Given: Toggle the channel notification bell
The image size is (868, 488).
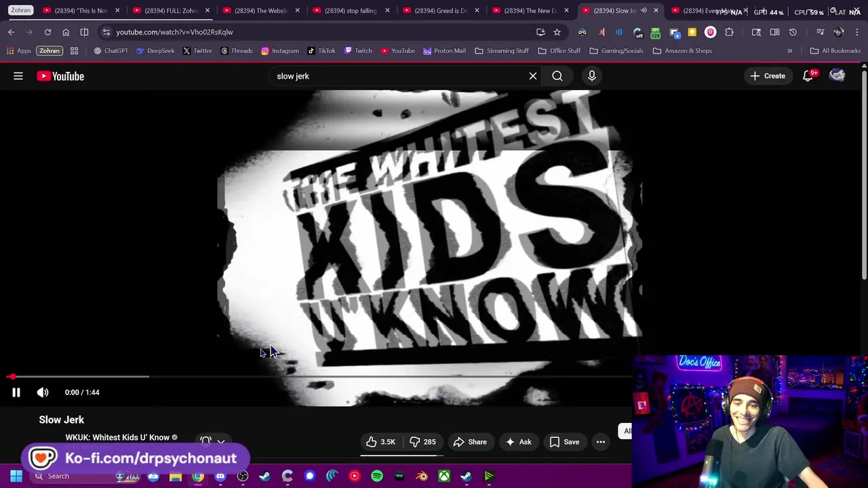Looking at the screenshot, I should (x=206, y=441).
